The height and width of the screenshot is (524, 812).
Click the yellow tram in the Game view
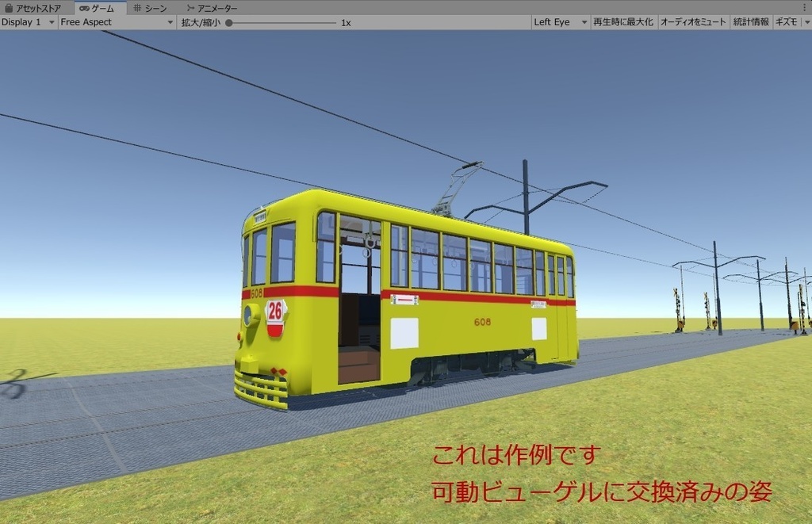tap(396, 301)
